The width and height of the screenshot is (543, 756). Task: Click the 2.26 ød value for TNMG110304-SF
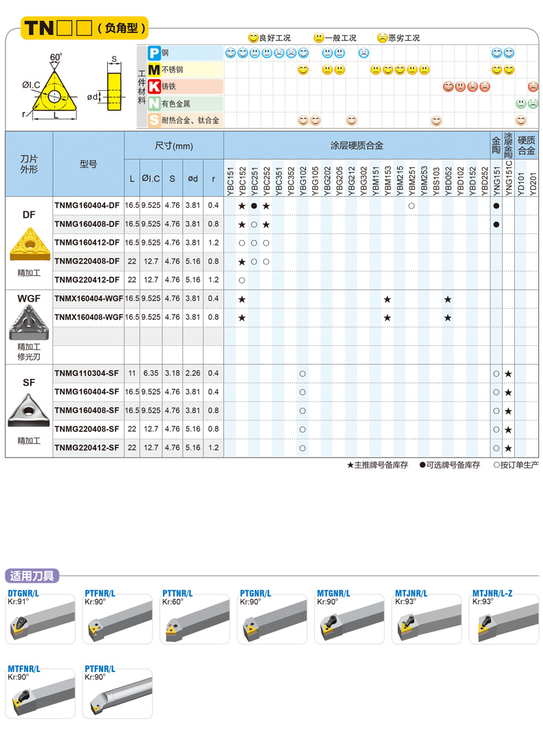192,373
